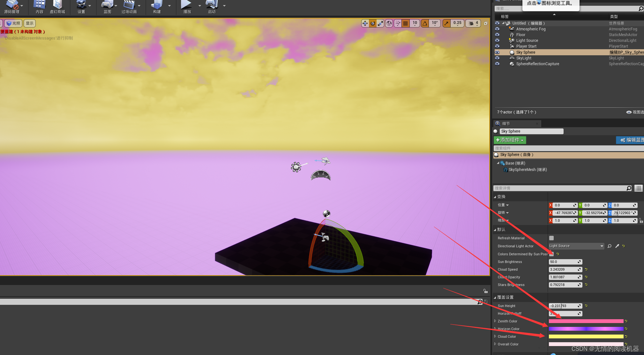The width and height of the screenshot is (644, 355).
Task: Hide the Sky Sphere actor visibility eye
Action: [497, 52]
